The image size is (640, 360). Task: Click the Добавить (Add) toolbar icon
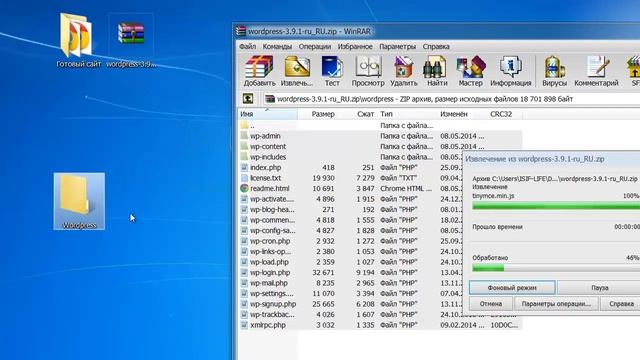pos(259,71)
